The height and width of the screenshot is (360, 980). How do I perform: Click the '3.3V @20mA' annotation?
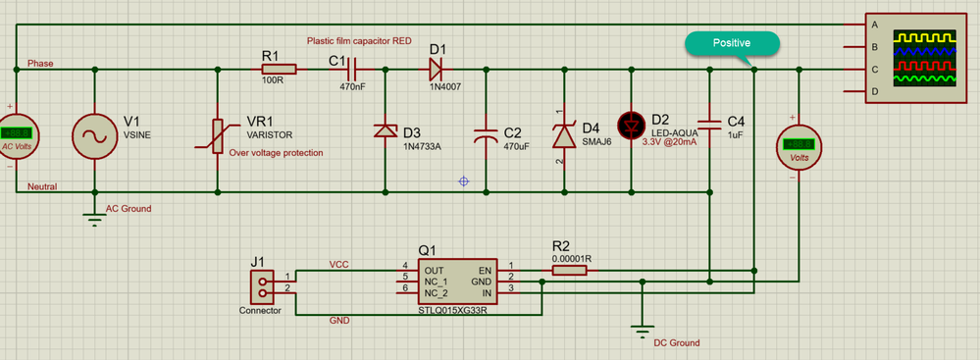[x=669, y=142]
